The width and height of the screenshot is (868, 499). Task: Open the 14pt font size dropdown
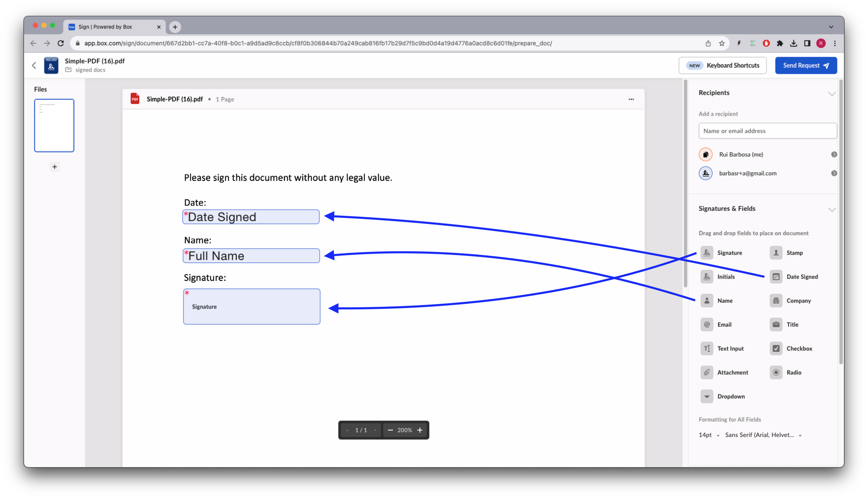(709, 435)
